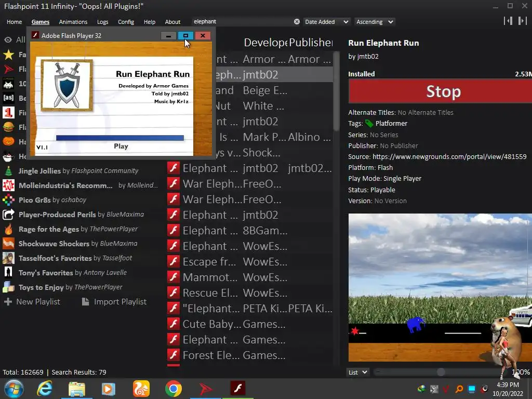Image resolution: width=532 pixels, height=399 pixels.
Task: Click the Pico Gr8s playlist icon
Action: click(x=8, y=200)
